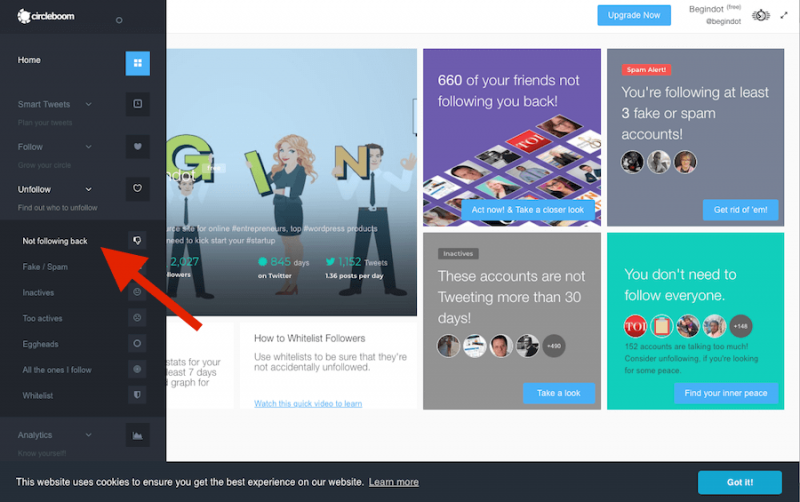Click the Upgrade Now button
This screenshot has width=800, height=502.
pos(634,15)
